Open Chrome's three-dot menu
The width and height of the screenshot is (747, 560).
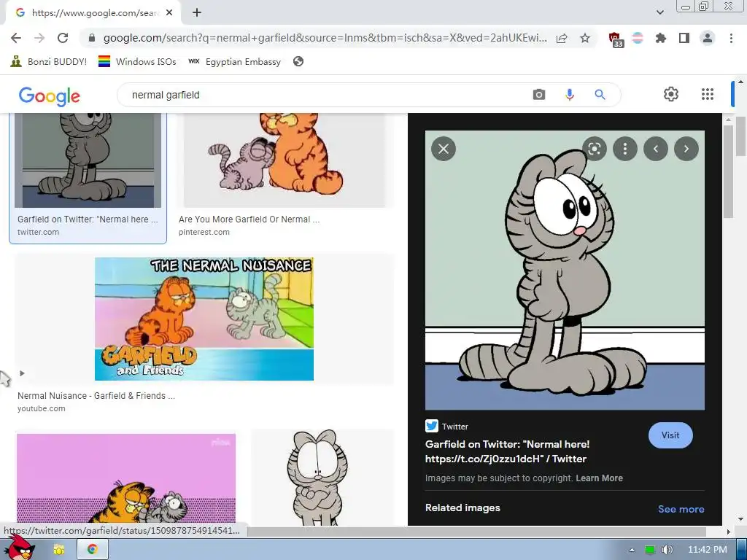coord(731,38)
